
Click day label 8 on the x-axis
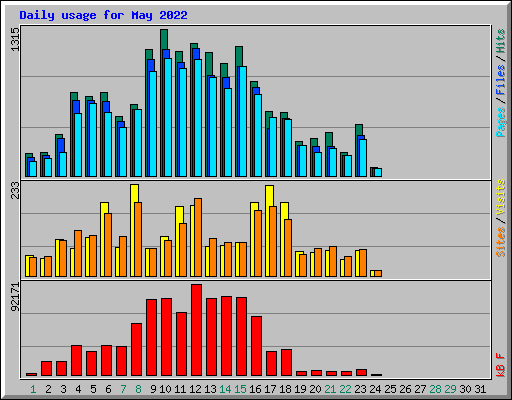point(138,389)
